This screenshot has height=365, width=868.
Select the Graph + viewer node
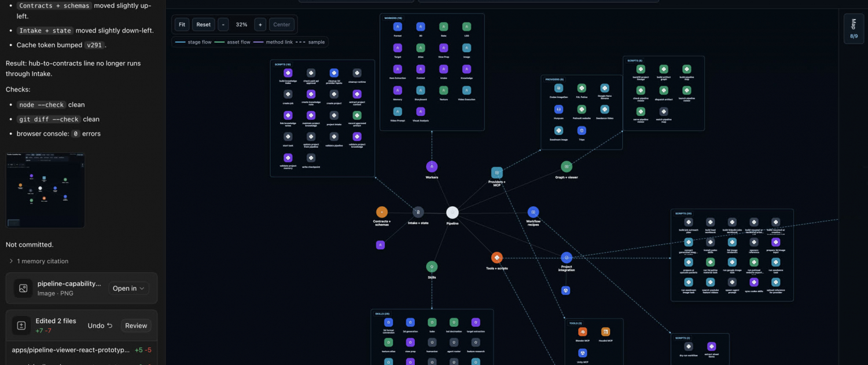tap(567, 167)
